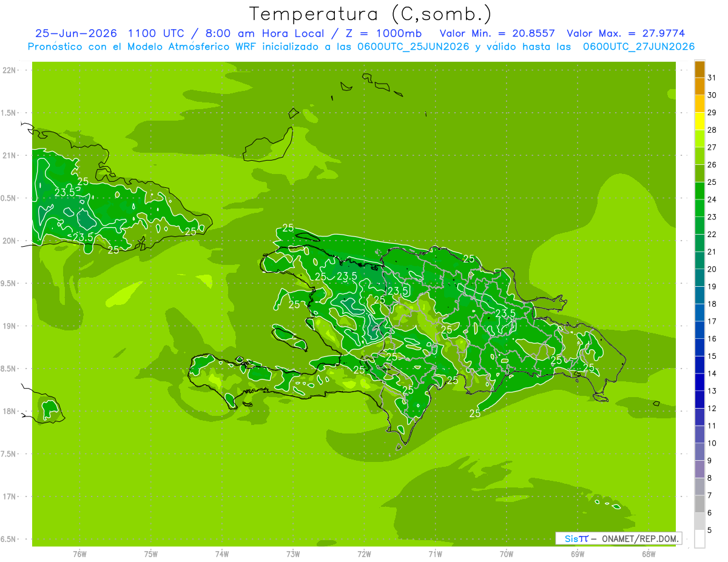Click the "74W" longitude axis label
728x562 pixels.
coord(222,554)
